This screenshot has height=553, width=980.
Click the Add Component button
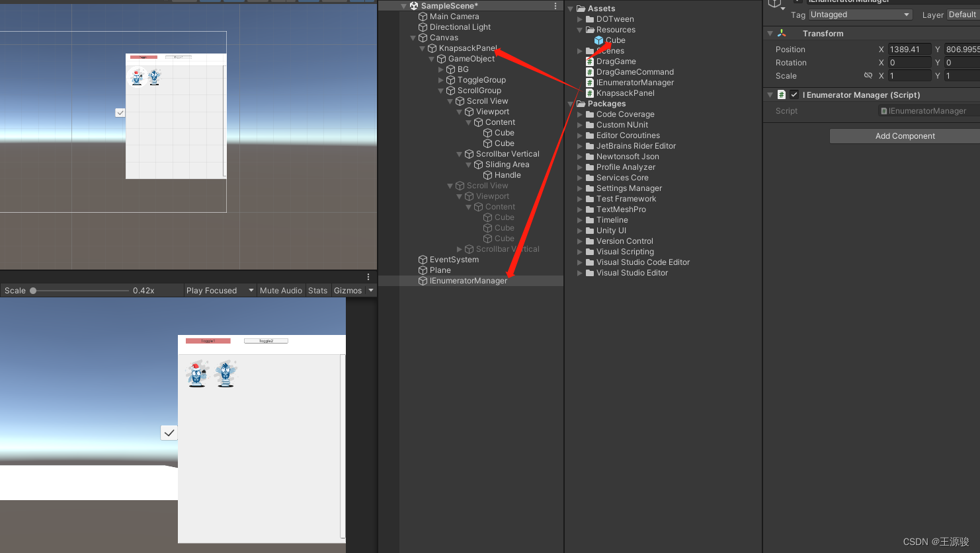(x=905, y=136)
